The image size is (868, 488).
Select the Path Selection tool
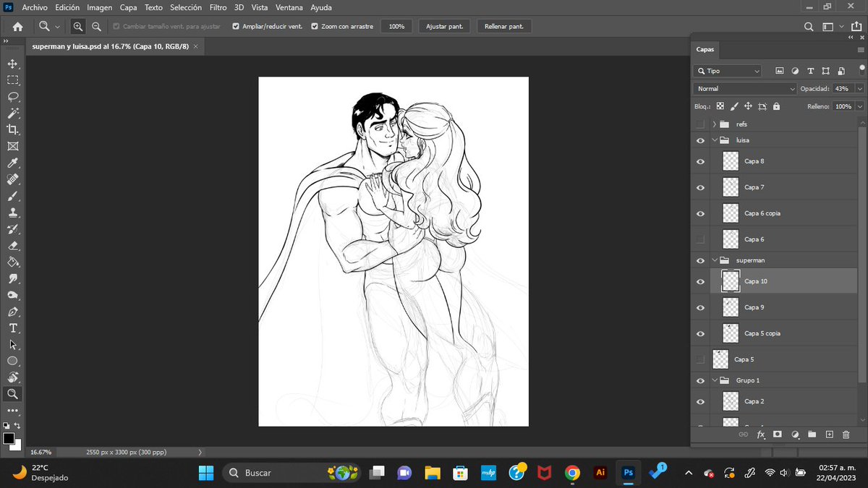(x=12, y=345)
